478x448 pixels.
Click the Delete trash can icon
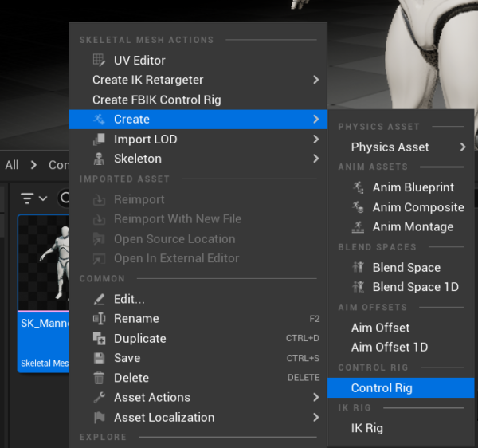pyautogui.click(x=99, y=378)
